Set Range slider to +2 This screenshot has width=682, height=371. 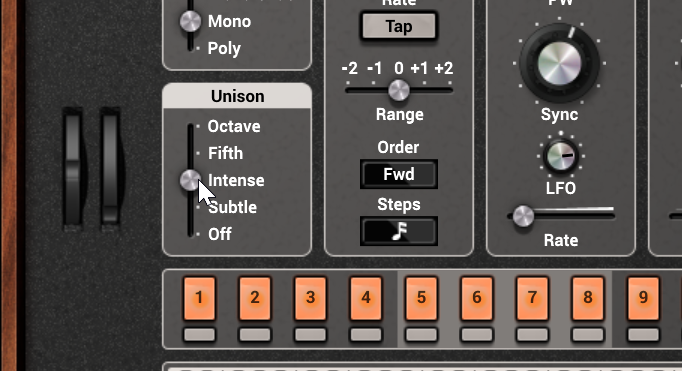click(x=444, y=68)
